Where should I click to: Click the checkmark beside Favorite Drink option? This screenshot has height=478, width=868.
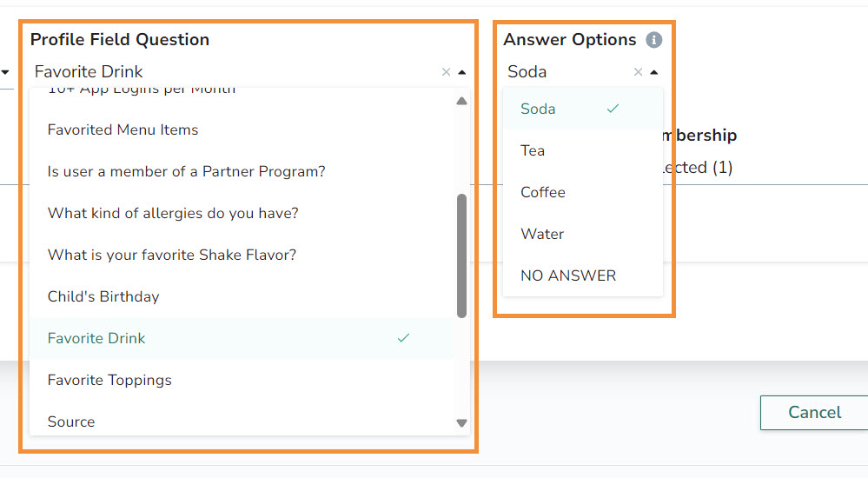403,338
